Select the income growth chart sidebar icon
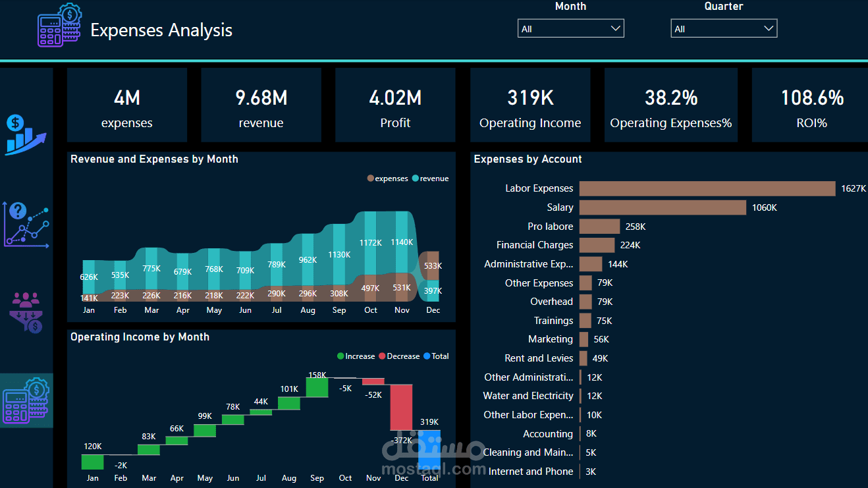This screenshot has width=868, height=488. (x=26, y=135)
